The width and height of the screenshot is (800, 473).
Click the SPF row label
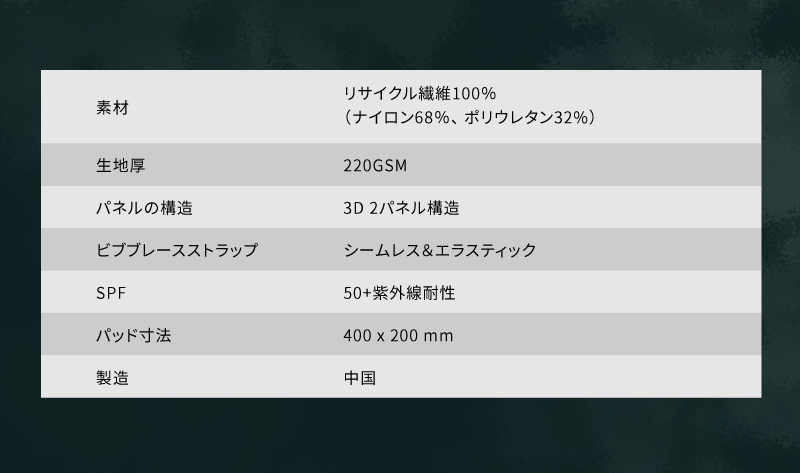pos(111,293)
